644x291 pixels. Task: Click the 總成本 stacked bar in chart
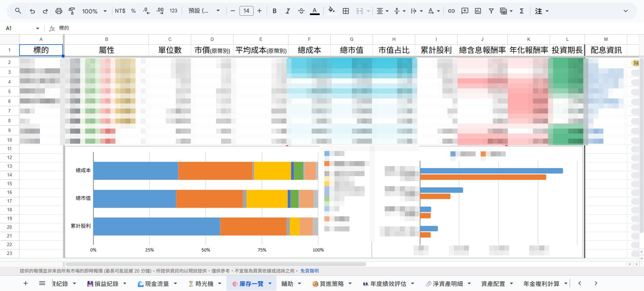pyautogui.click(x=205, y=171)
